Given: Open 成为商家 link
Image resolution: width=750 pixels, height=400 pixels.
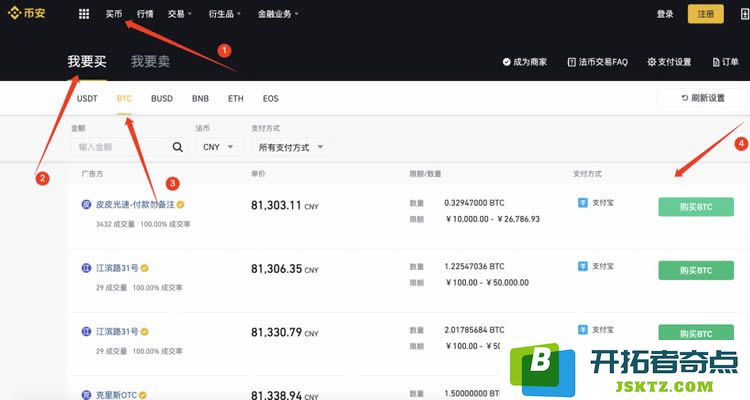Looking at the screenshot, I should pyautogui.click(x=525, y=62).
